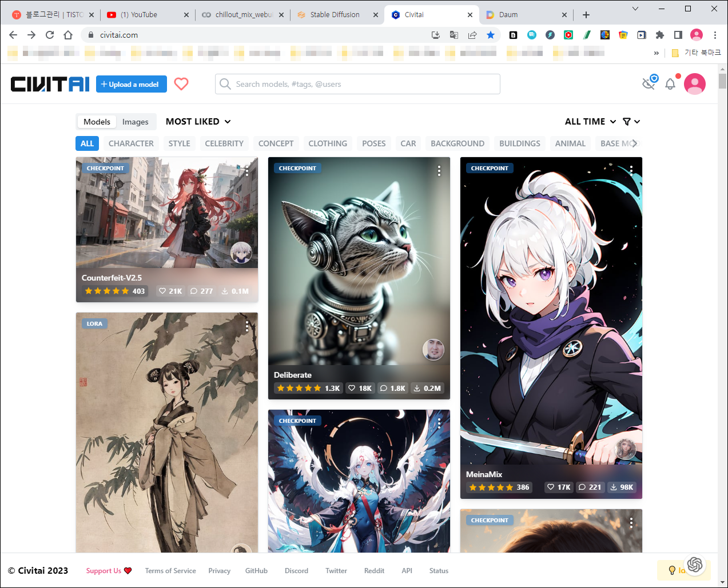
Task: Switch to the YouTube browser tab
Action: pos(148,15)
